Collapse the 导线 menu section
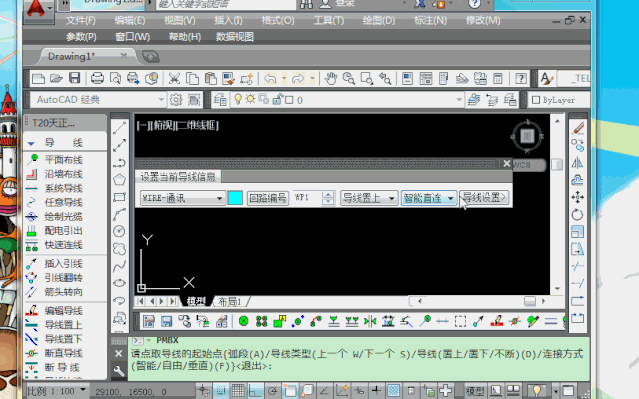Screen dimensions: 639x399 tap(31, 143)
